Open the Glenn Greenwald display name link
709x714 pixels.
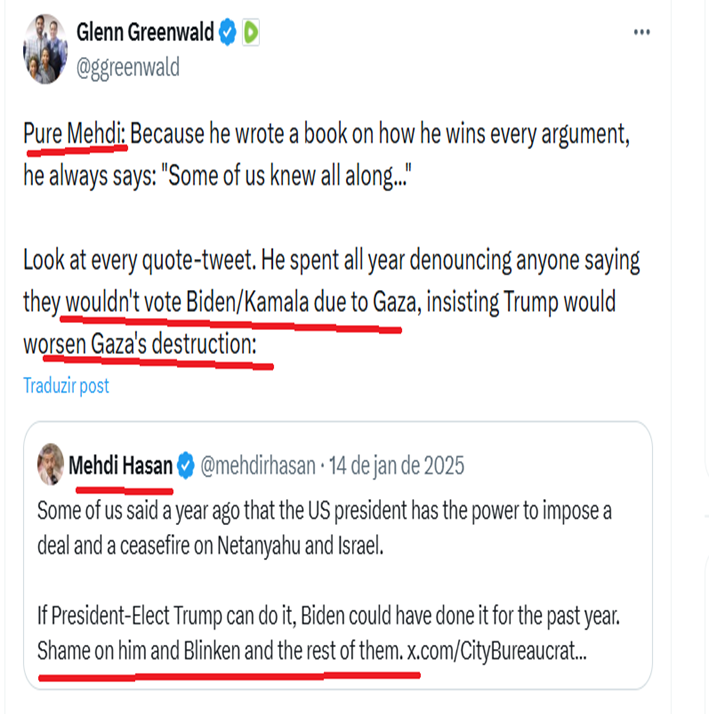[146, 33]
